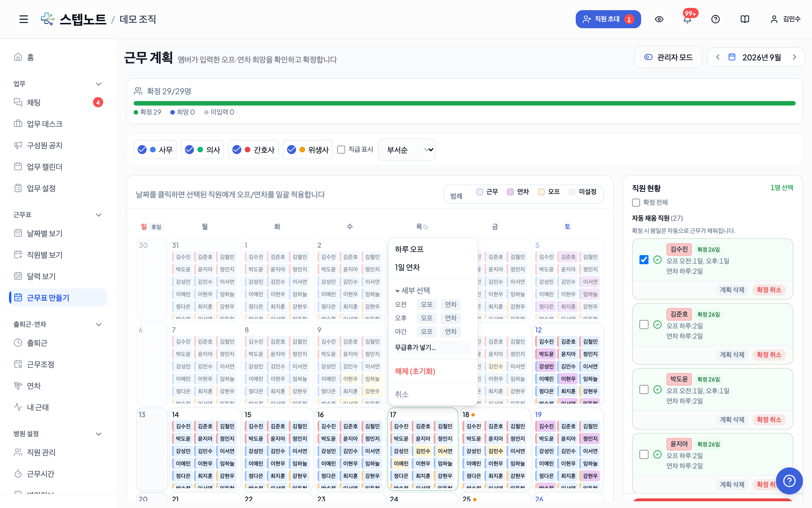Open the 부서순 sort dropdown

click(407, 150)
